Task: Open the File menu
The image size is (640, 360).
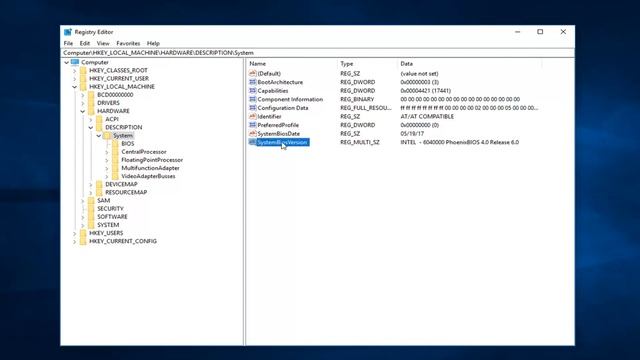Action: [x=68, y=43]
